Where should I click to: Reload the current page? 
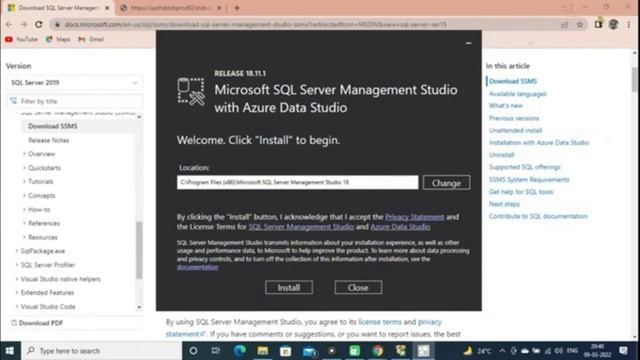click(x=39, y=24)
